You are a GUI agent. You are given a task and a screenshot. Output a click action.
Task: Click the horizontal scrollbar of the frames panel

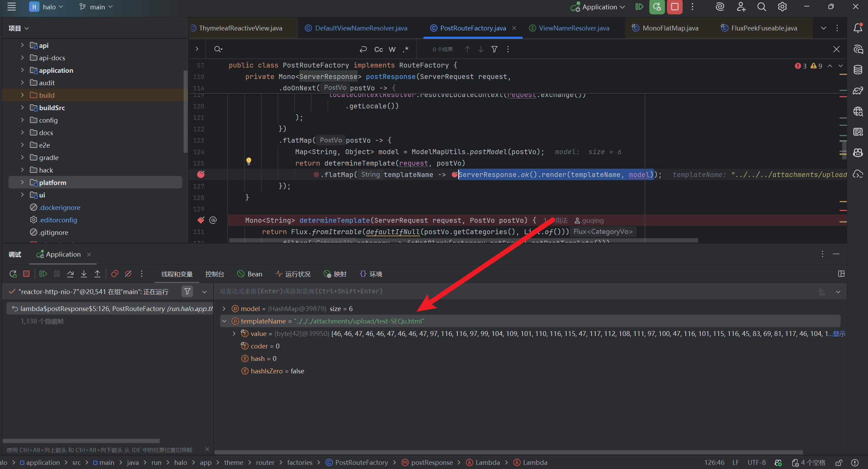[81, 441]
